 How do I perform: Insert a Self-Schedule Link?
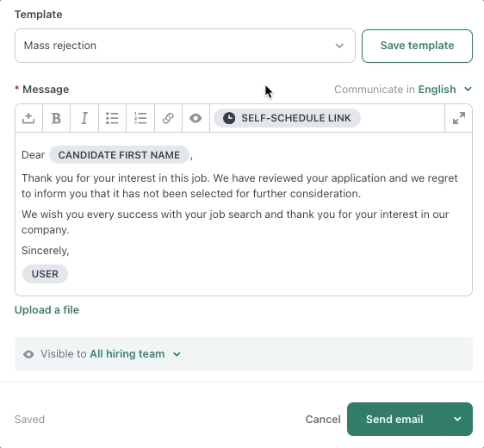coord(287,118)
